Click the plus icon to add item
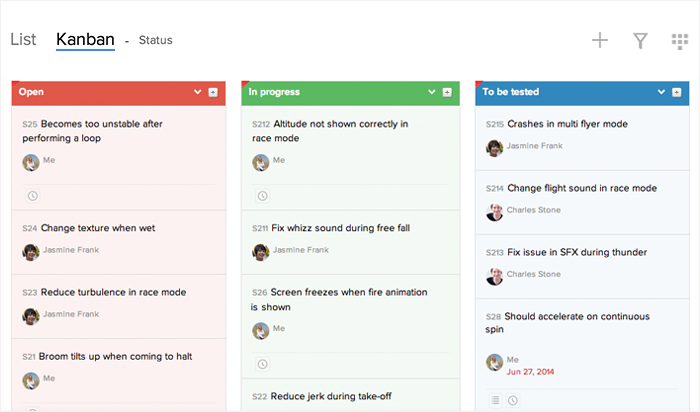 600,40
